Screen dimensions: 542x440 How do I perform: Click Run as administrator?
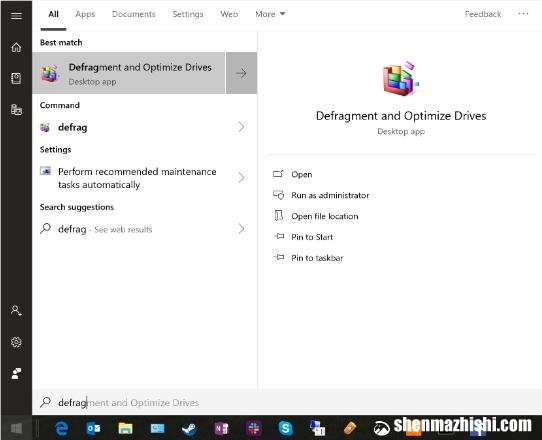point(330,195)
